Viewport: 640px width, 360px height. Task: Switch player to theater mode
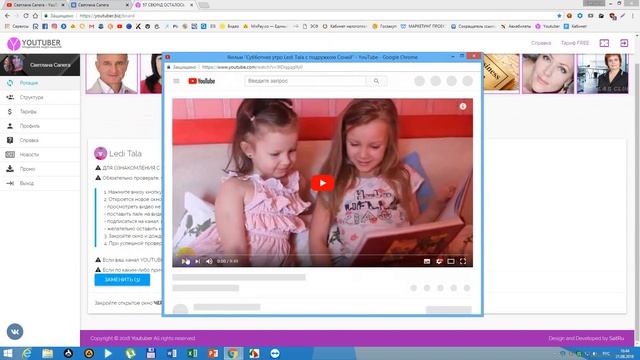(451, 261)
